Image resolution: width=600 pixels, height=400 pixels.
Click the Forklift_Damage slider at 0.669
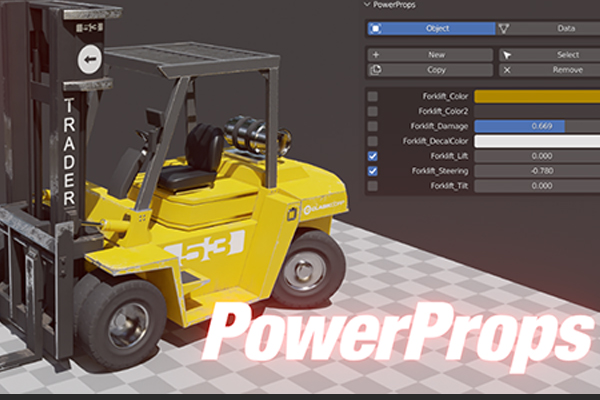pos(537,126)
